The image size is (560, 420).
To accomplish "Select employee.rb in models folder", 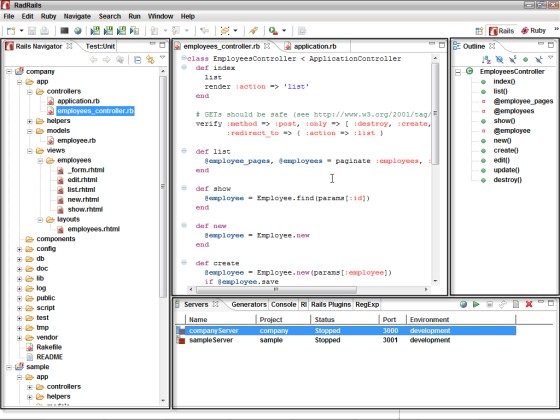I will tap(76, 140).
